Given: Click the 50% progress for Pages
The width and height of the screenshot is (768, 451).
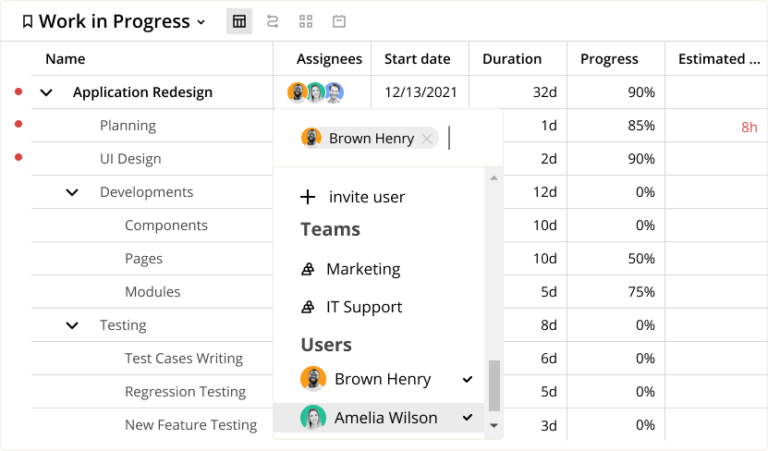Looking at the screenshot, I should [x=641, y=259].
